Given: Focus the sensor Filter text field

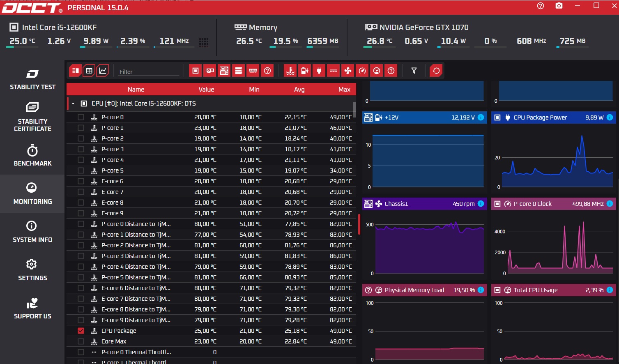Looking at the screenshot, I should [x=149, y=71].
